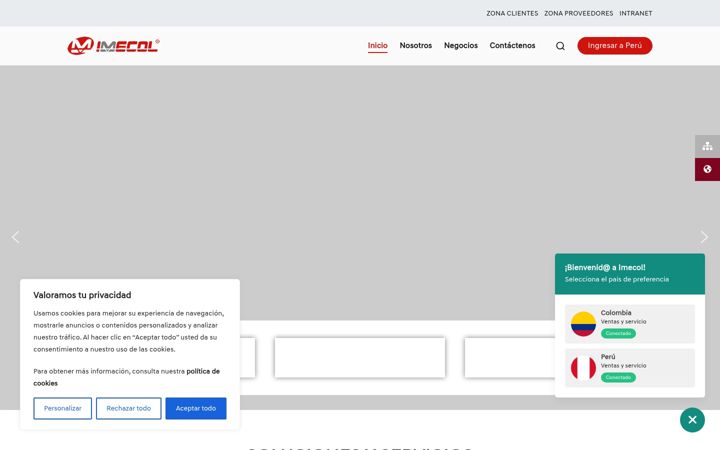Click Valoramos tu privacidad heading
This screenshot has height=450, width=720.
82,295
